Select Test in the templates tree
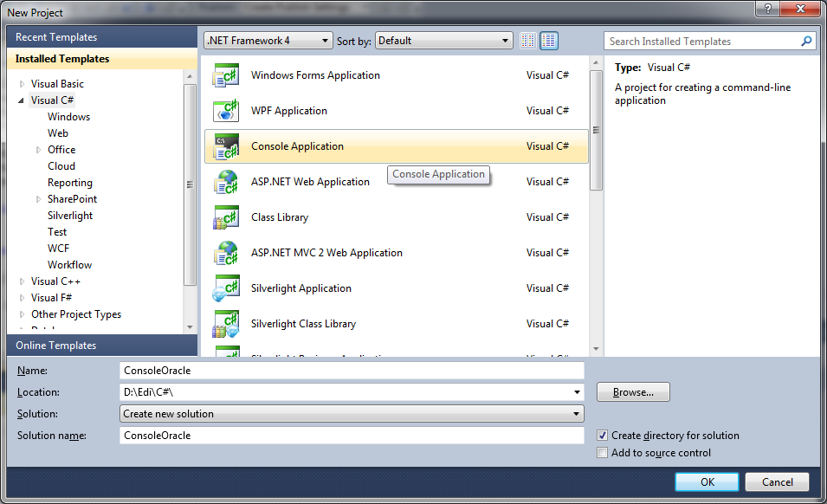 click(x=57, y=232)
